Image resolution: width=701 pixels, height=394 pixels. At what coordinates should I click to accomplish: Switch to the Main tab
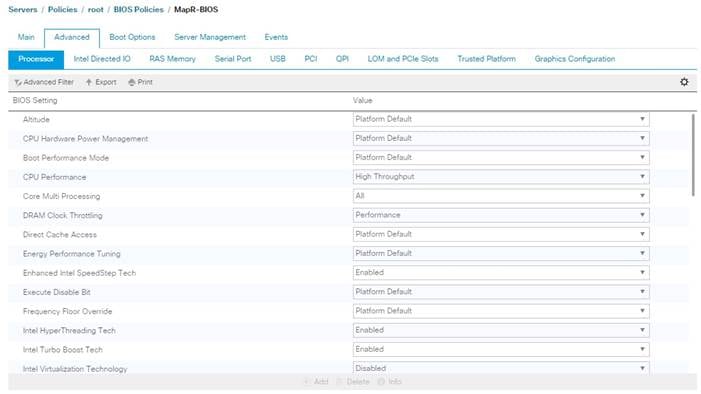click(x=26, y=37)
